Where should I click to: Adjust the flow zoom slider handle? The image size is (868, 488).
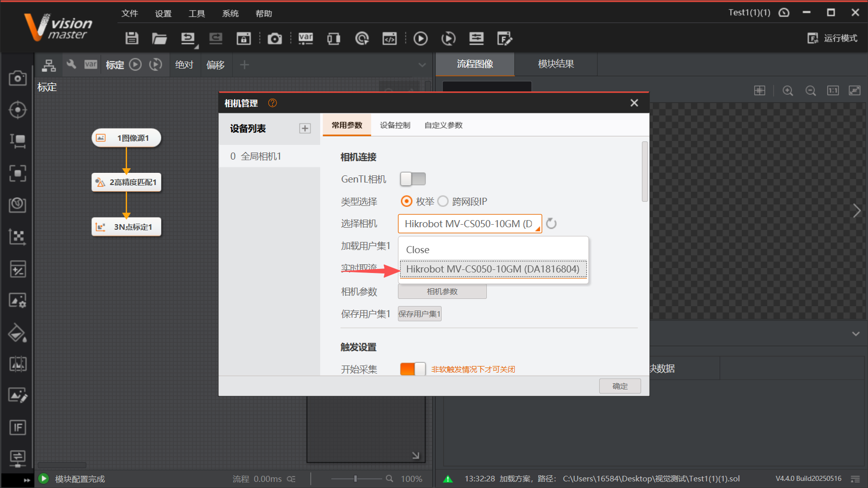tap(355, 478)
